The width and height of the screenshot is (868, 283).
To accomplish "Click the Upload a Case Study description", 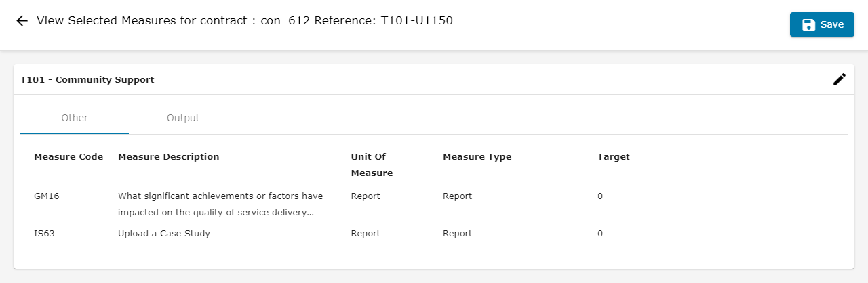I will pos(164,234).
